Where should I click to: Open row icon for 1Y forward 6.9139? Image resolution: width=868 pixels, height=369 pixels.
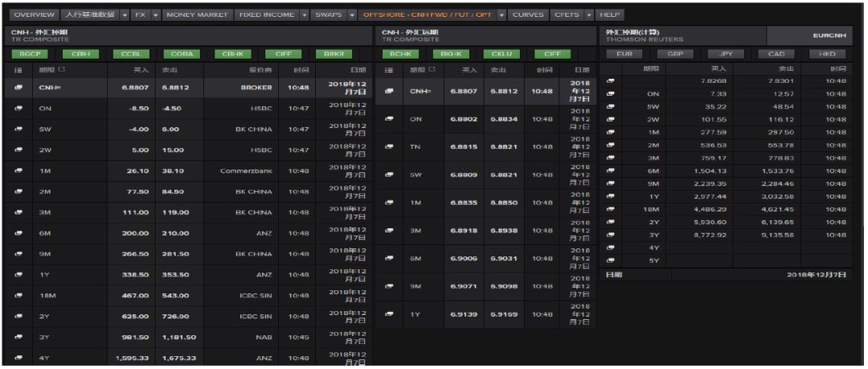tap(389, 314)
